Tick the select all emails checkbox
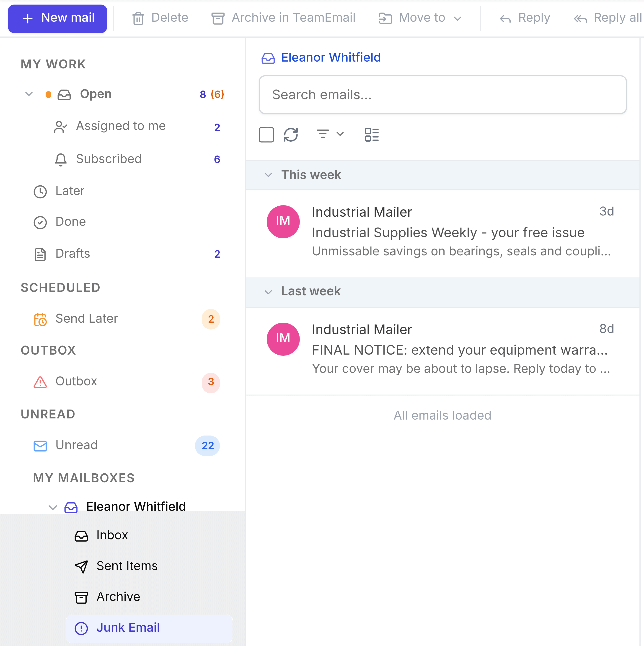 [266, 135]
